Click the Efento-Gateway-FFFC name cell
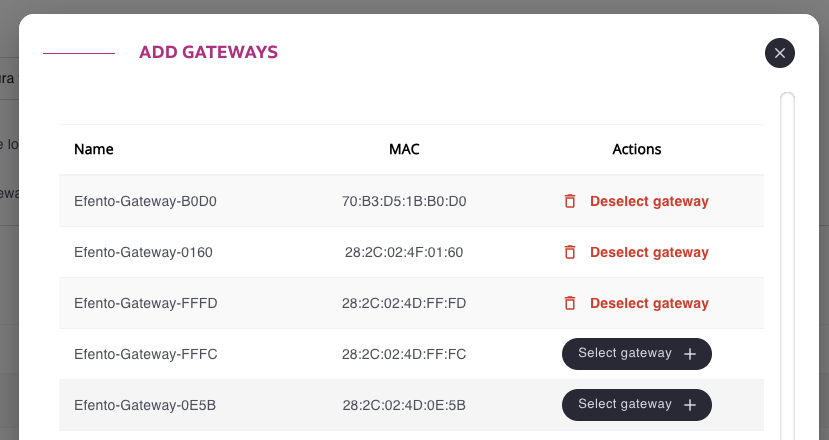 coord(146,354)
